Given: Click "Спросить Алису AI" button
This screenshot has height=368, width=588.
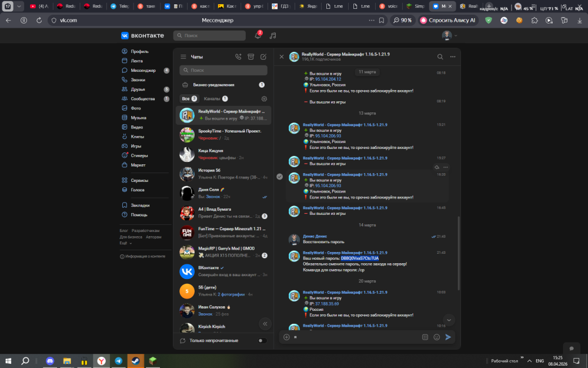Looking at the screenshot, I should pyautogui.click(x=448, y=20).
